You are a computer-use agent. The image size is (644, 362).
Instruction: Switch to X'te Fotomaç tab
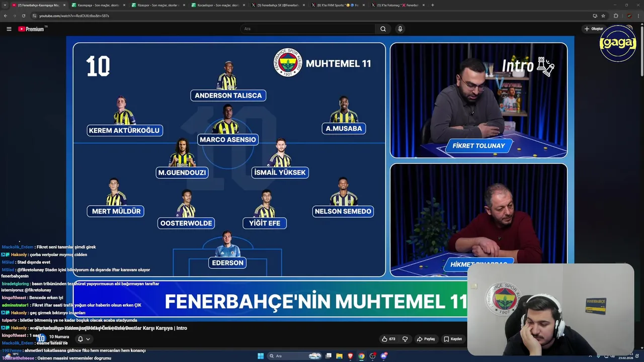point(397,5)
